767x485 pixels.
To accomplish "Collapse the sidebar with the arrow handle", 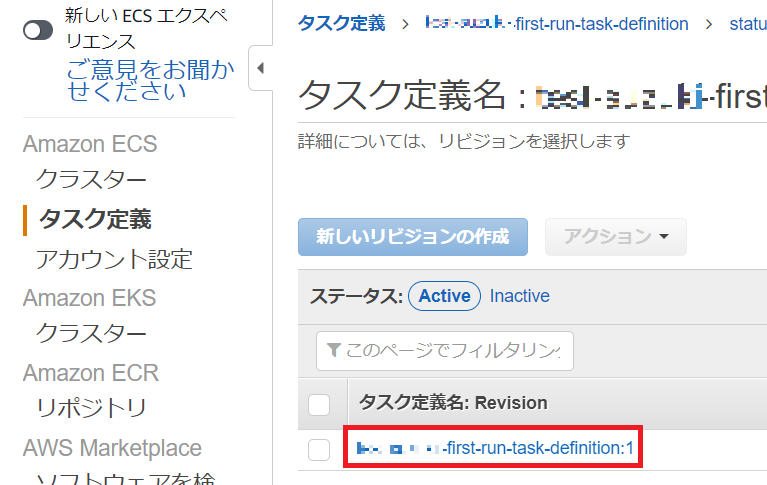I will pos(261,68).
